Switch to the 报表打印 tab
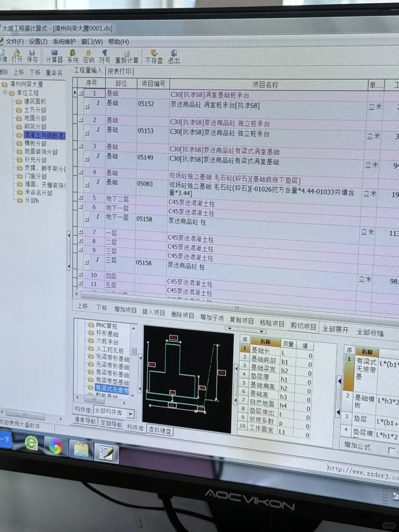 tap(119, 71)
